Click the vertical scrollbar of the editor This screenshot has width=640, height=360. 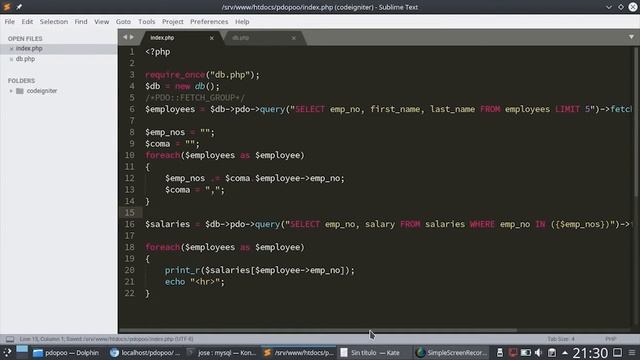coord(636,122)
